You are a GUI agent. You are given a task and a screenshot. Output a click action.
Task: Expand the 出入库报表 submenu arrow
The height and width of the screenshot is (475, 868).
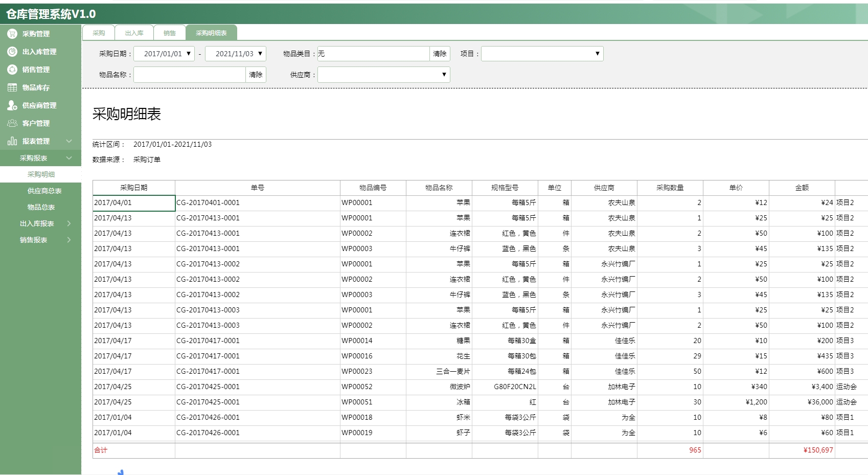point(69,223)
